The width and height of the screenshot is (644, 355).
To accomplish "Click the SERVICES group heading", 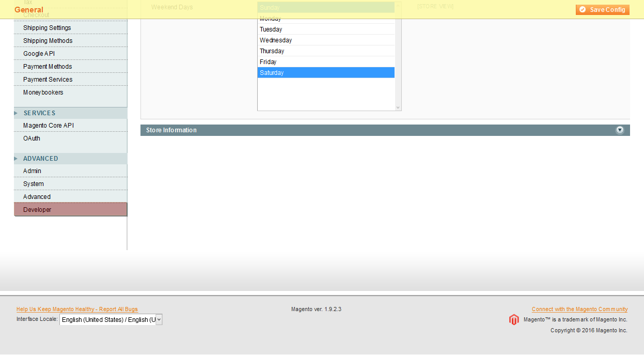I will point(71,113).
